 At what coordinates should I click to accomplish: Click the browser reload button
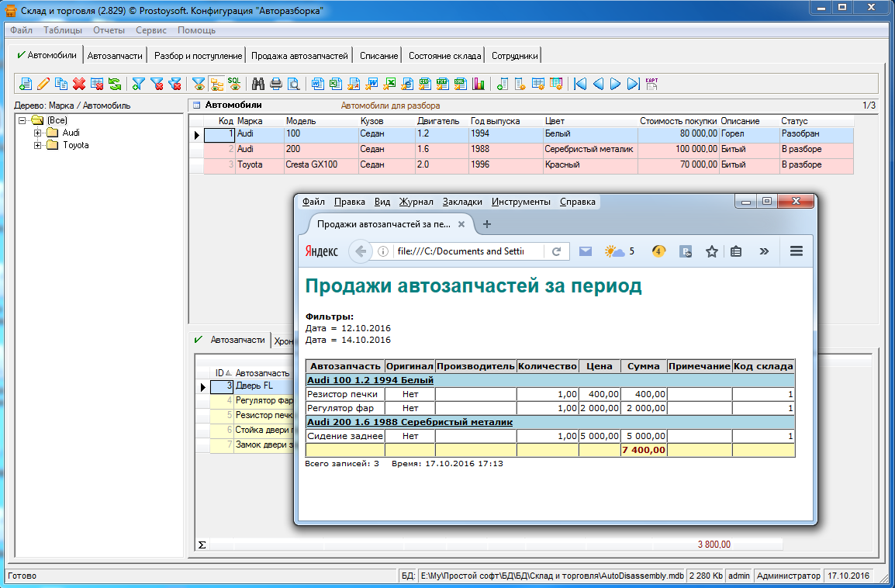[x=556, y=251]
